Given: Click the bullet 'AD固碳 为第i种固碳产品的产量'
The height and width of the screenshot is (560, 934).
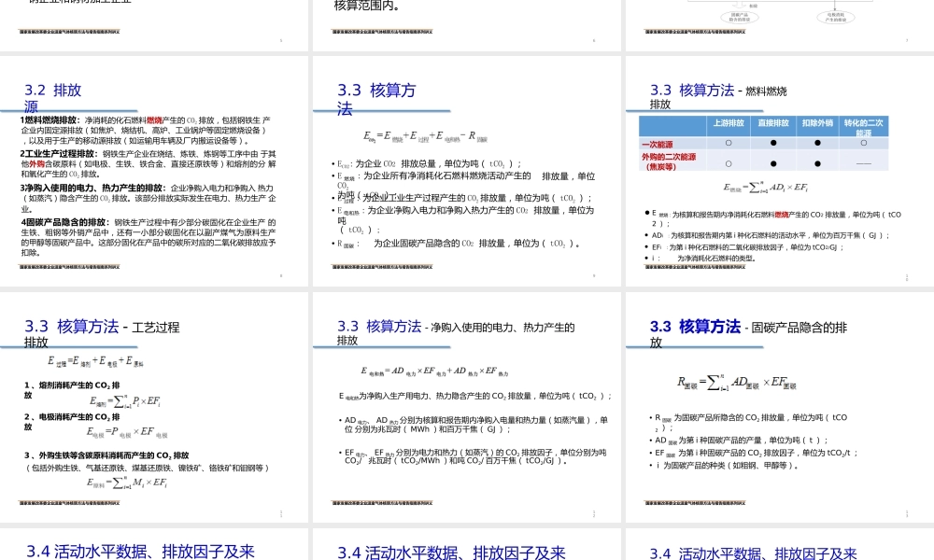Looking at the screenshot, I should [738, 441].
